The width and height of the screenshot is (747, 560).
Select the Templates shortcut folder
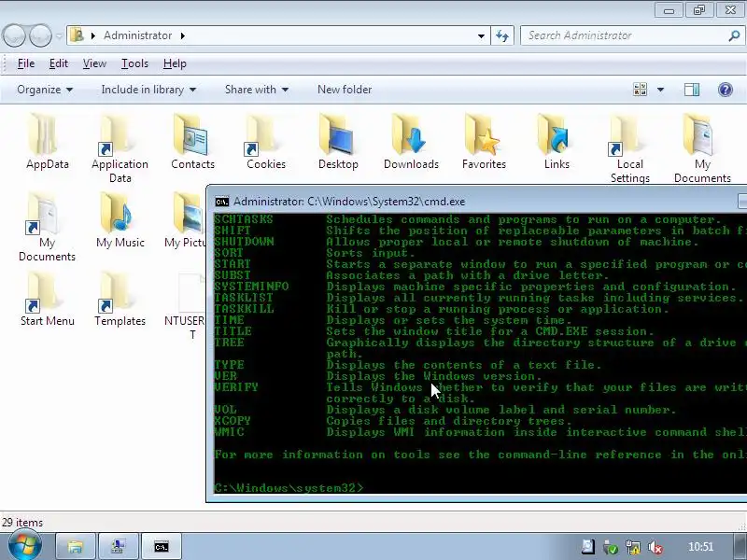(x=120, y=299)
